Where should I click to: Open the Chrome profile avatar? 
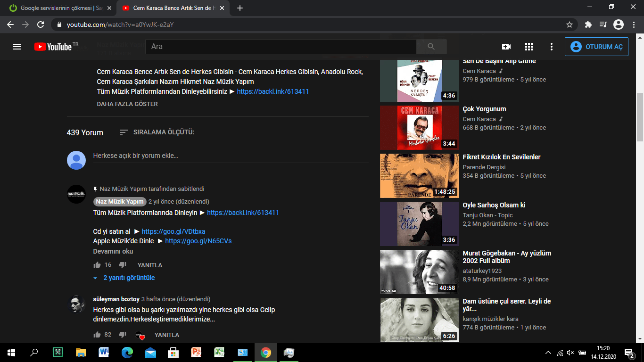coord(619,25)
